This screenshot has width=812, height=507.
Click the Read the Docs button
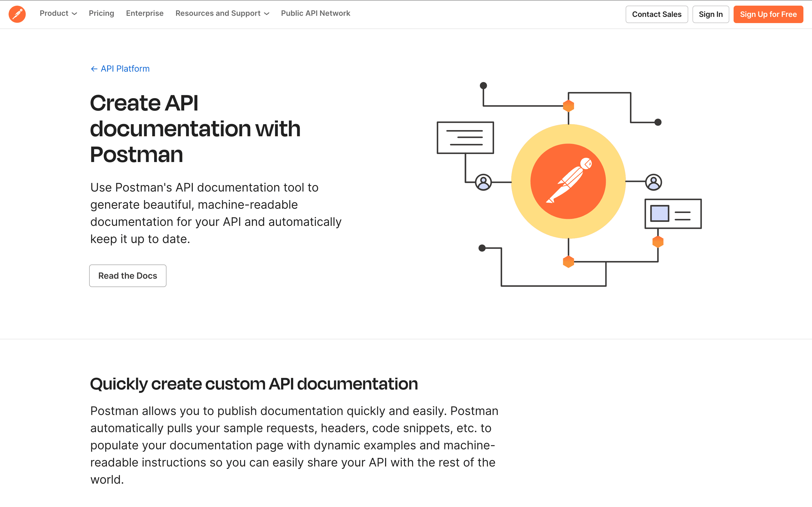click(x=128, y=276)
